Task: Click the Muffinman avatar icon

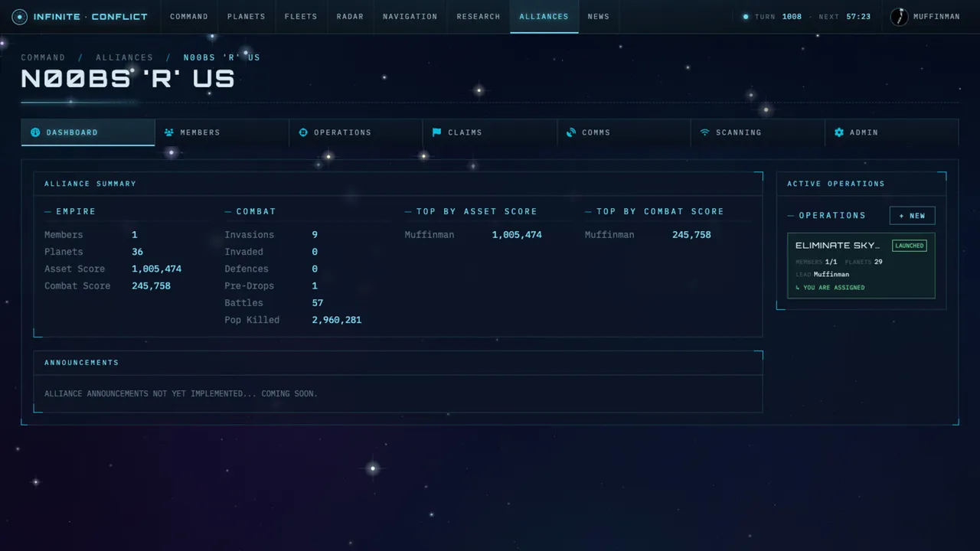Action: 900,17
